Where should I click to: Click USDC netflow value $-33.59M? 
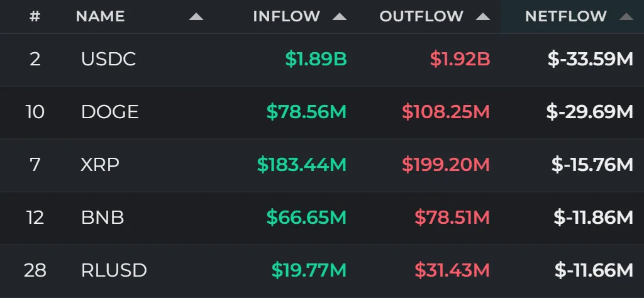(x=591, y=59)
